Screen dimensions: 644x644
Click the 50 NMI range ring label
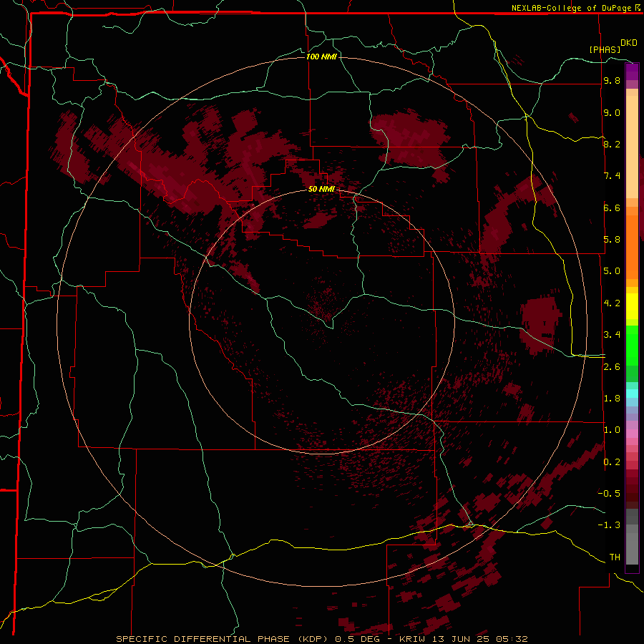coord(321,189)
